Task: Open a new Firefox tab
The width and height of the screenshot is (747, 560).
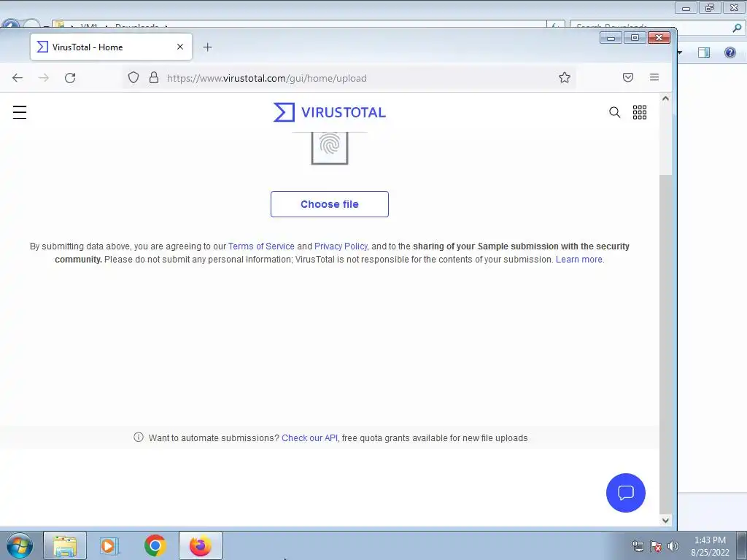Action: [x=207, y=47]
